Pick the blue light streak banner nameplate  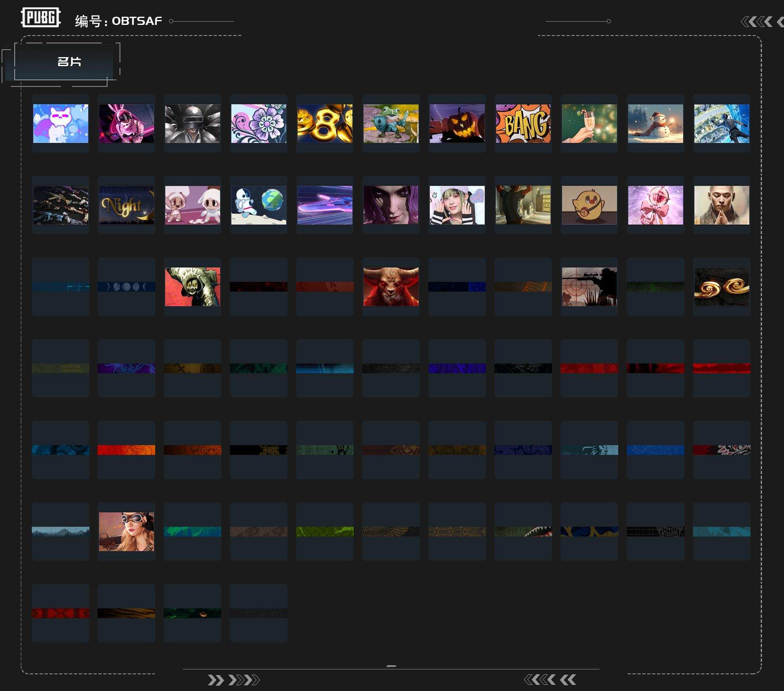tap(325, 369)
